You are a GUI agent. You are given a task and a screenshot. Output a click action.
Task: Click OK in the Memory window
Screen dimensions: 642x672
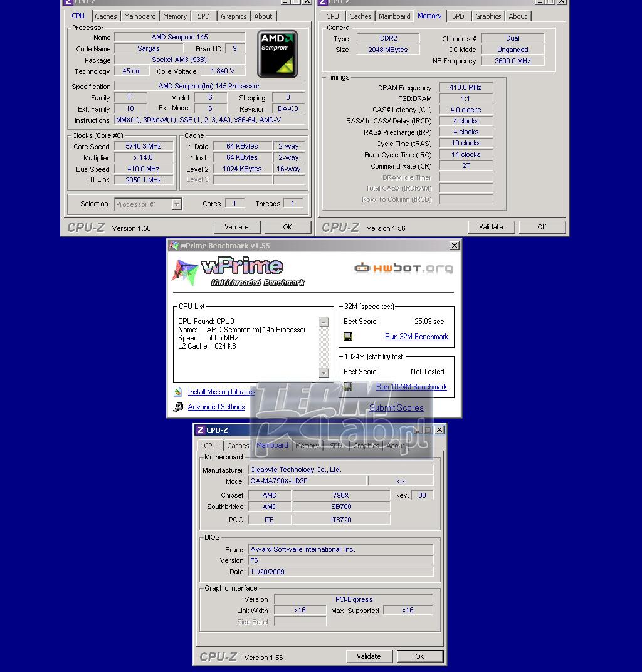click(542, 227)
